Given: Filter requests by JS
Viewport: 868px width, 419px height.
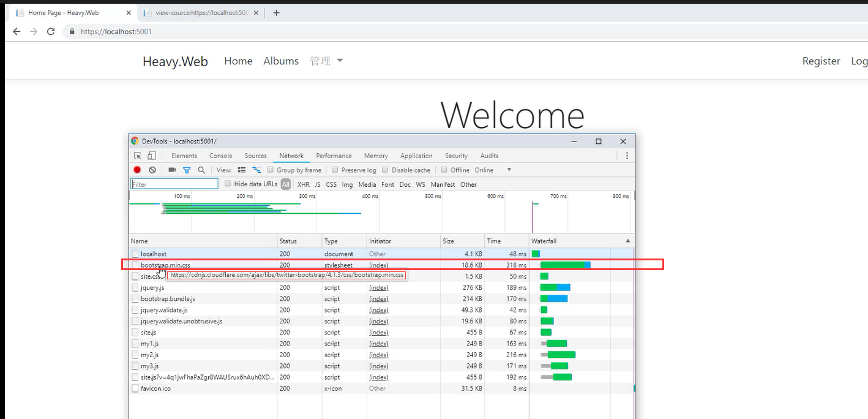Looking at the screenshot, I should point(318,184).
